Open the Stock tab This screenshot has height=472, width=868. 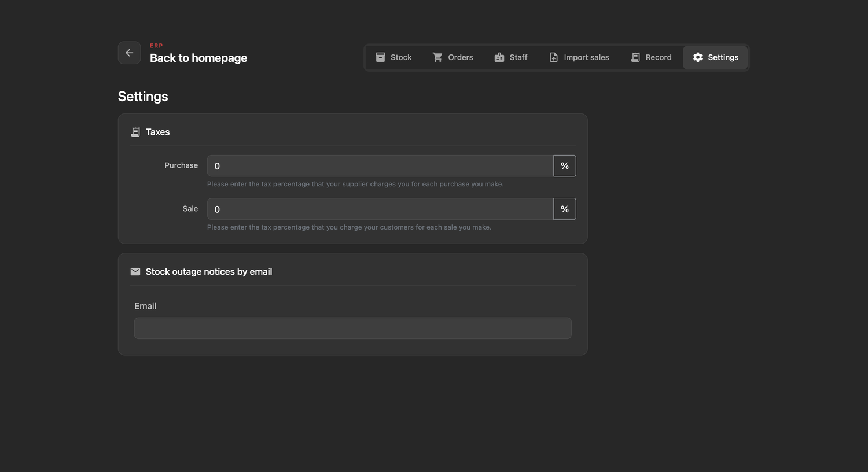click(x=393, y=57)
